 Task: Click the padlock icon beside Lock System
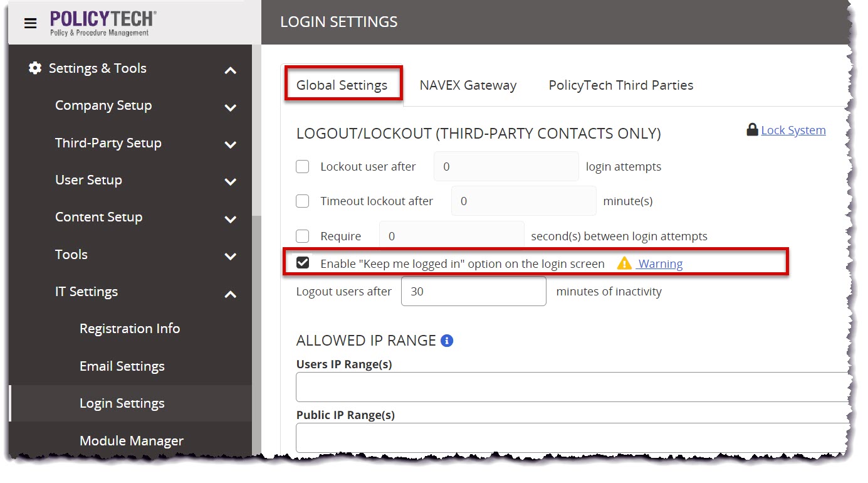point(751,129)
